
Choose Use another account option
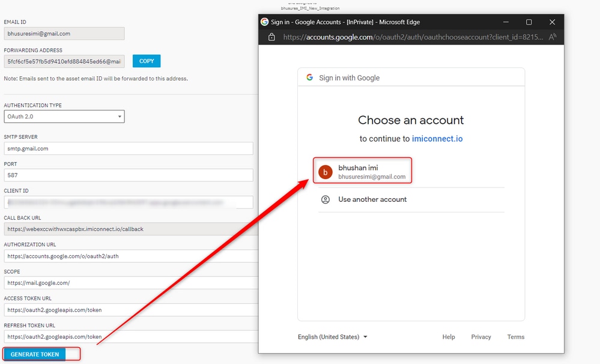click(x=411, y=199)
